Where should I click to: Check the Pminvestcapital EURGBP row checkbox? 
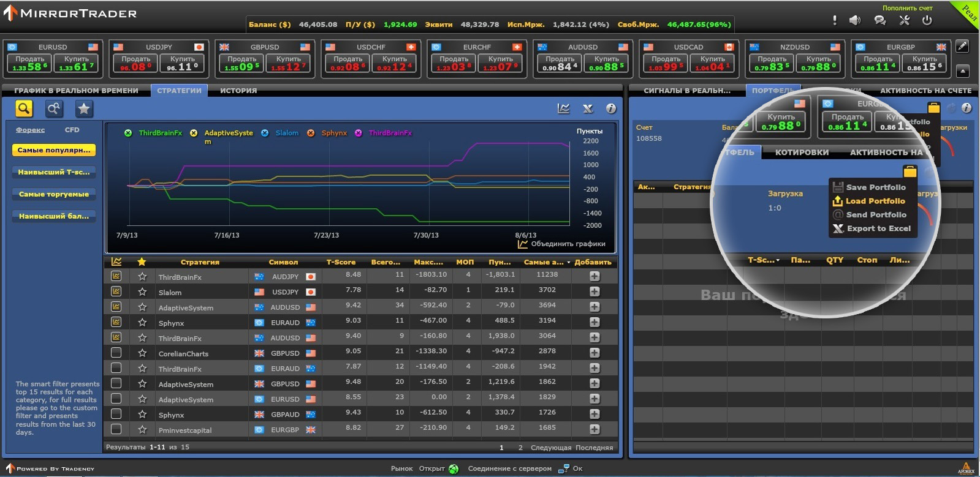click(x=116, y=429)
